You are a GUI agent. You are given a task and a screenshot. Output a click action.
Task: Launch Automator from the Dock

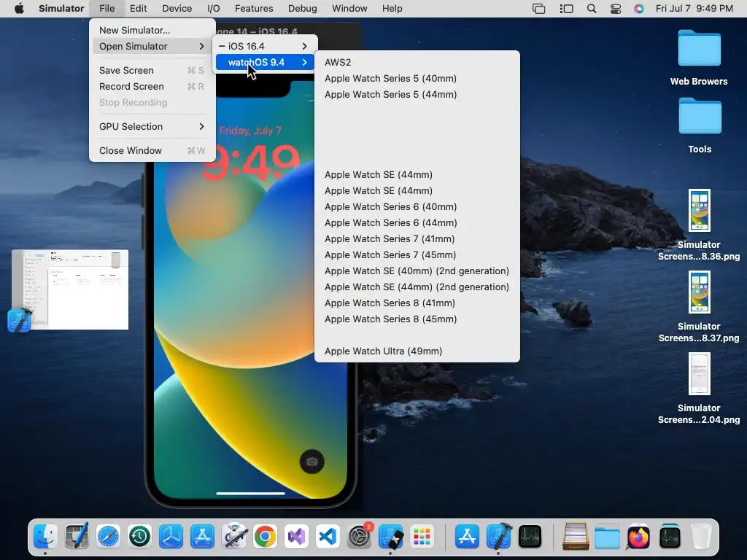234,537
